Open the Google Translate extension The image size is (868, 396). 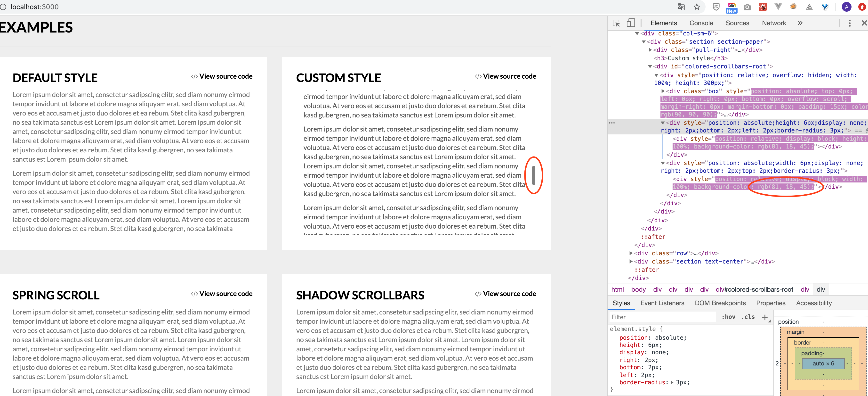point(681,7)
